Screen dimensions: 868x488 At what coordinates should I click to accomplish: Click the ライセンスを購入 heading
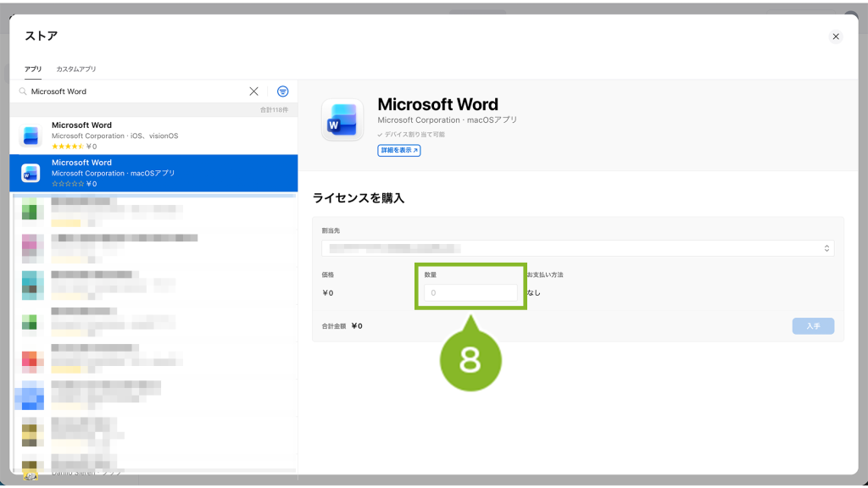(x=359, y=198)
